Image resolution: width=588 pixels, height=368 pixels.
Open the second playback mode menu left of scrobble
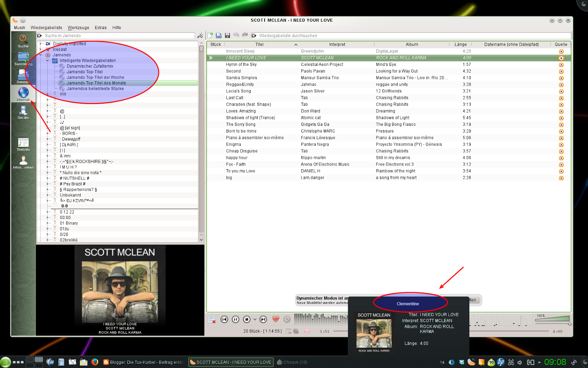click(x=296, y=331)
